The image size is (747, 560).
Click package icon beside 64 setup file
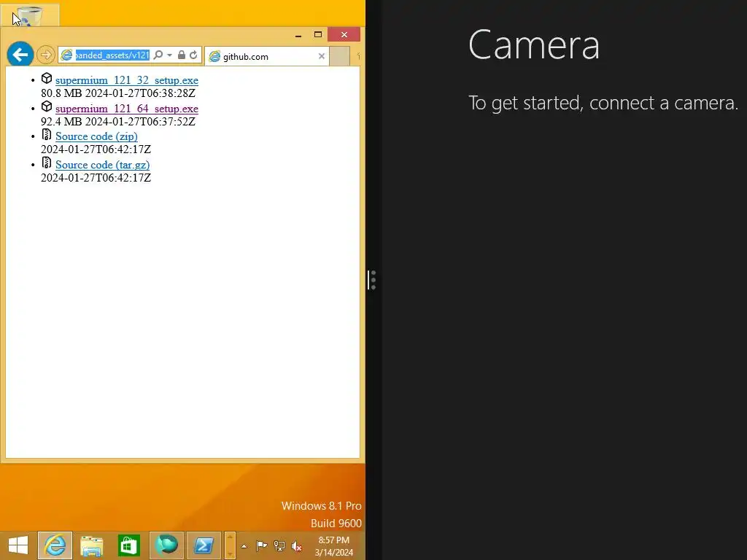(47, 106)
